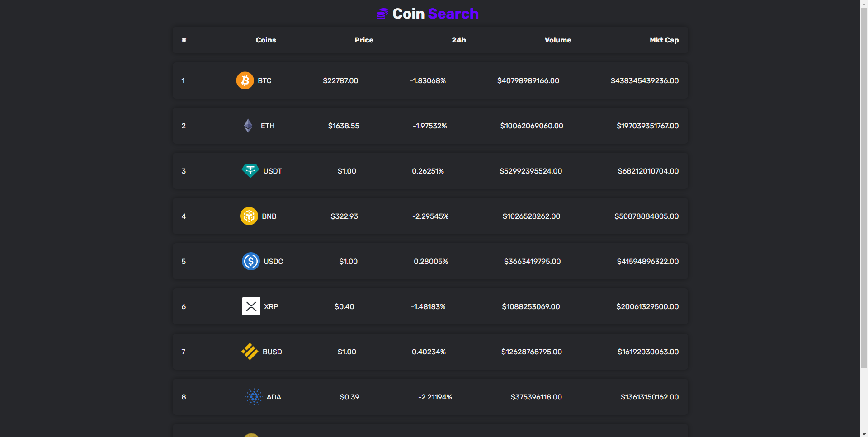Click the BTC Bitcoin coin icon

click(245, 80)
